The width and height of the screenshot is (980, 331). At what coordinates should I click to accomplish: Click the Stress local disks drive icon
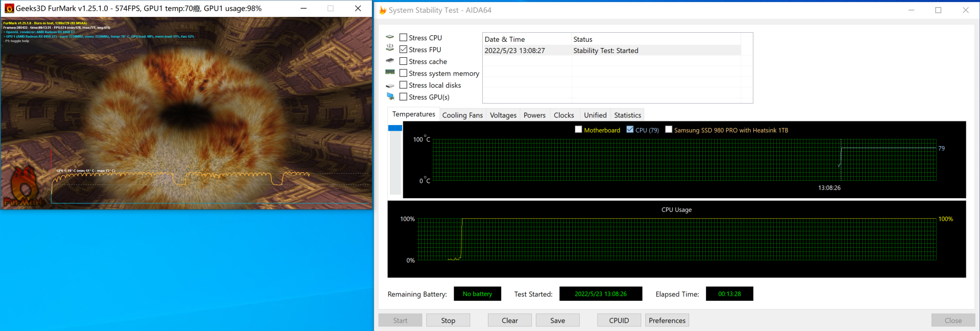point(390,85)
